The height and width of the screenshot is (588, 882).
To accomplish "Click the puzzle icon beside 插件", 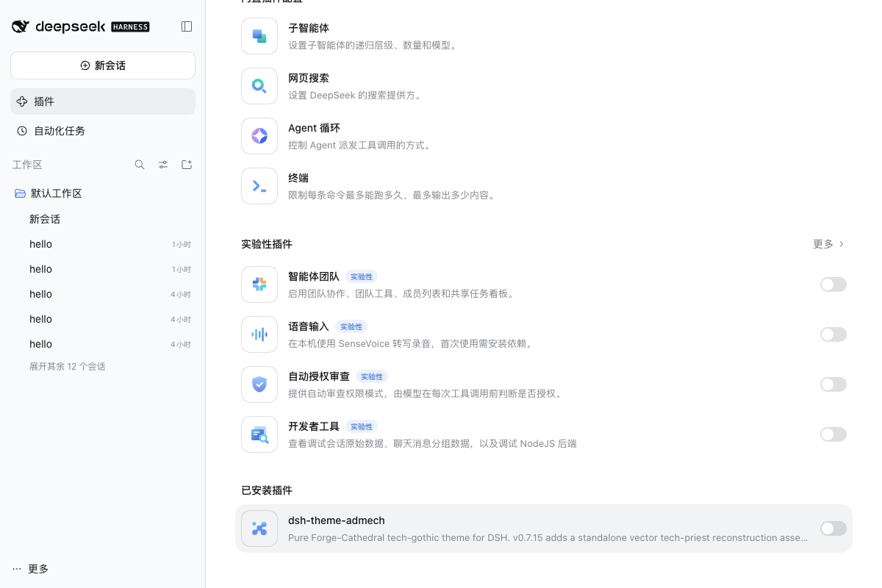I will click(x=22, y=101).
